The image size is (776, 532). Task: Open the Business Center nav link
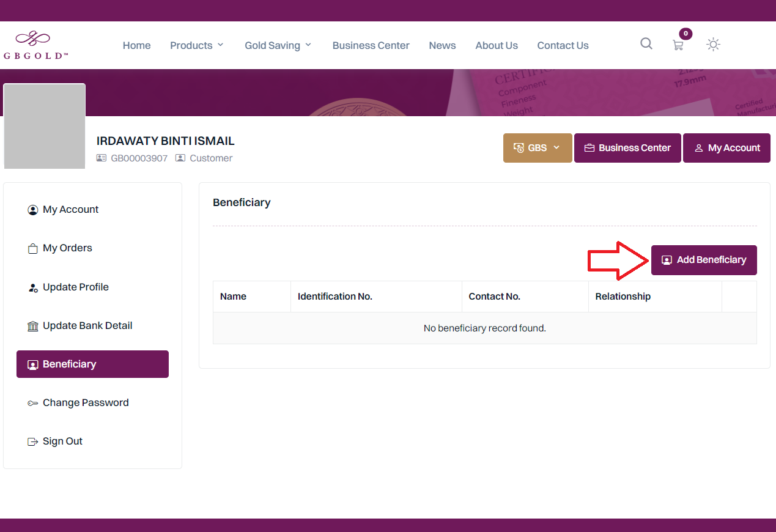point(371,45)
